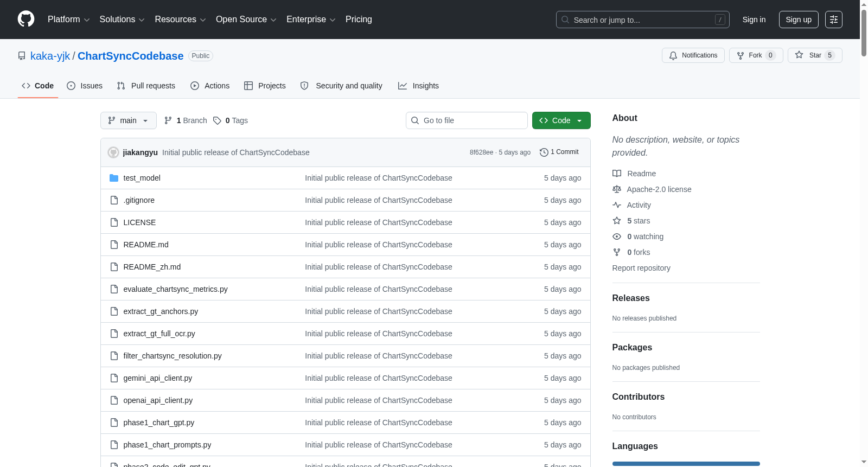The image size is (868, 467).
Task: Open the Pricing page
Action: click(359, 20)
